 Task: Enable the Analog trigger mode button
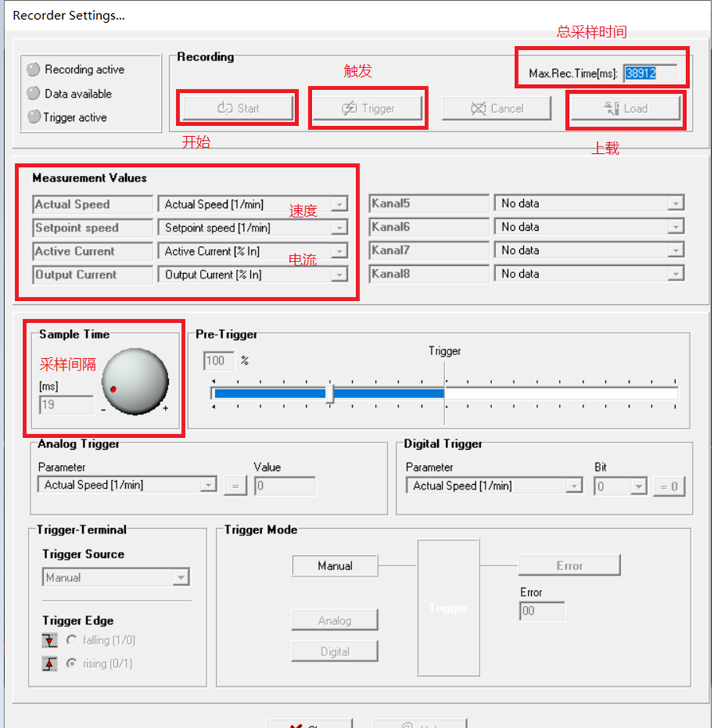click(335, 621)
